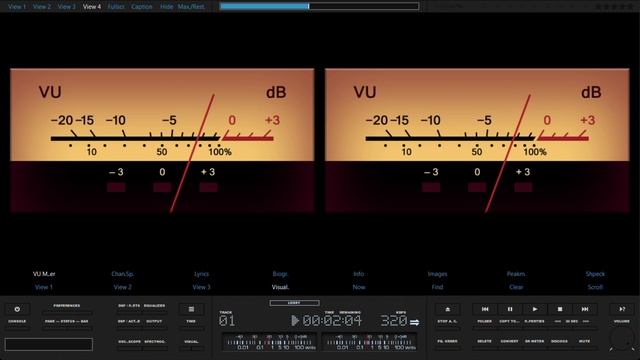Click the lower View 3 link
This screenshot has height=360, width=640.
tap(201, 287)
